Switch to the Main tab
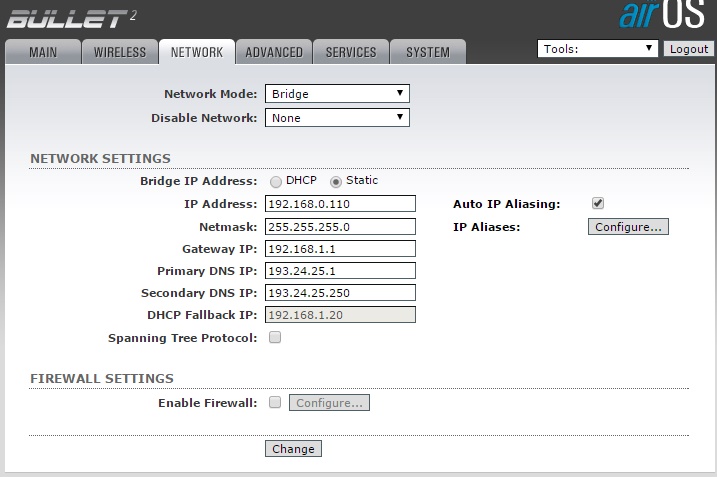The image size is (717, 477). click(42, 52)
